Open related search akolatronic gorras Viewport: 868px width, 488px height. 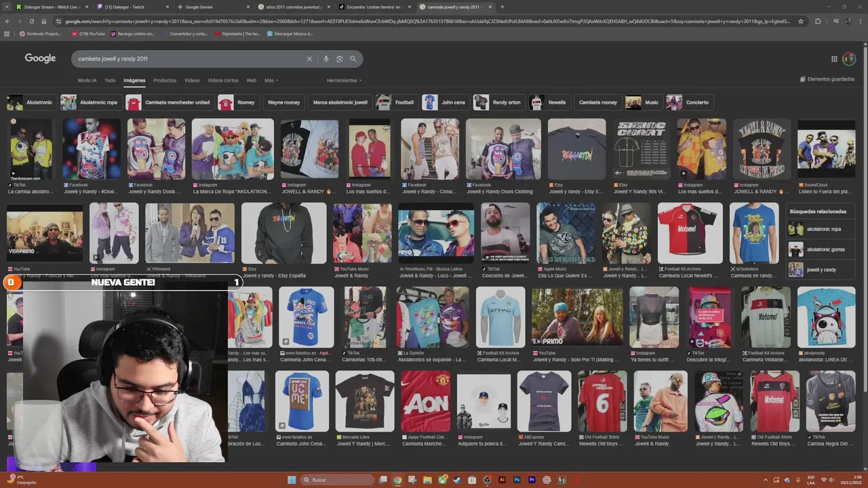pos(821,249)
